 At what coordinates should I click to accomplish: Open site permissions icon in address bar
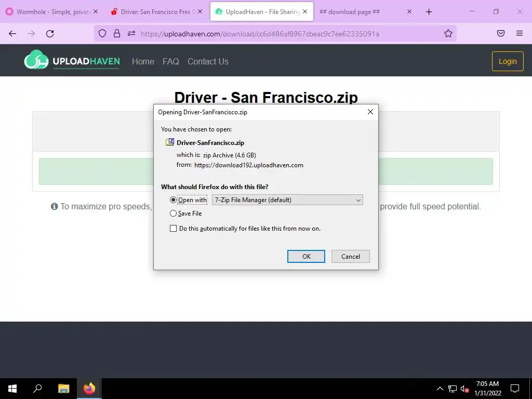pyautogui.click(x=131, y=33)
